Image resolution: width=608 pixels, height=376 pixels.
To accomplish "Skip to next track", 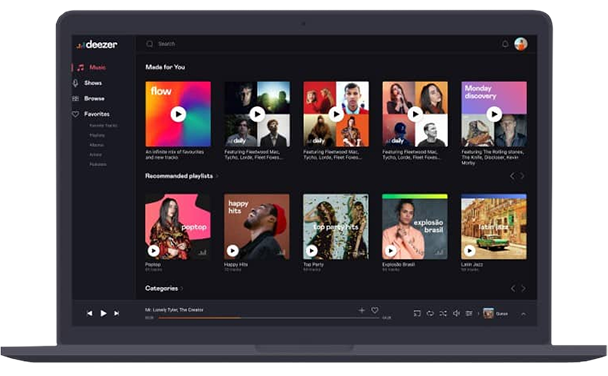I will pyautogui.click(x=116, y=313).
